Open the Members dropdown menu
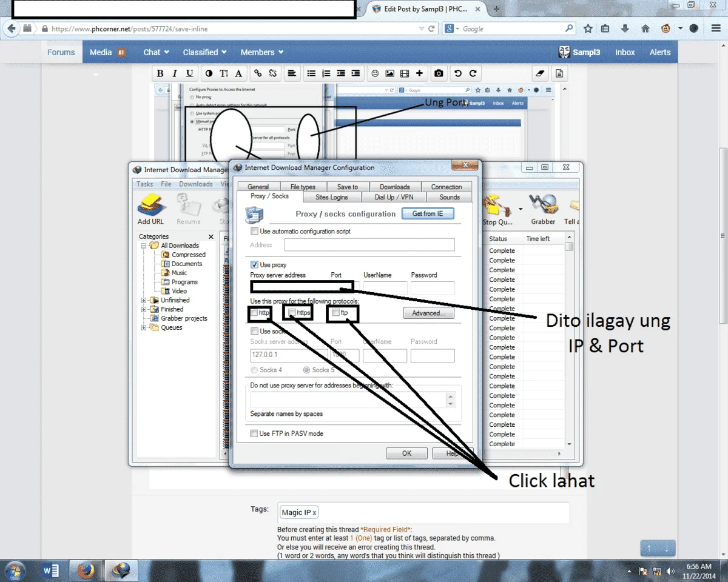Image resolution: width=728 pixels, height=582 pixels. (262, 52)
